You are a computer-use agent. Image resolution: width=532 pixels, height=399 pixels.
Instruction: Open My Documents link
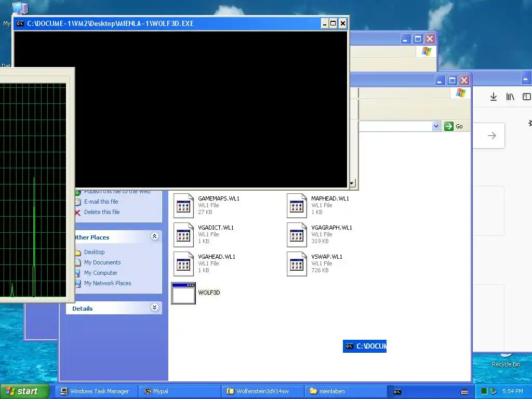[x=102, y=262]
